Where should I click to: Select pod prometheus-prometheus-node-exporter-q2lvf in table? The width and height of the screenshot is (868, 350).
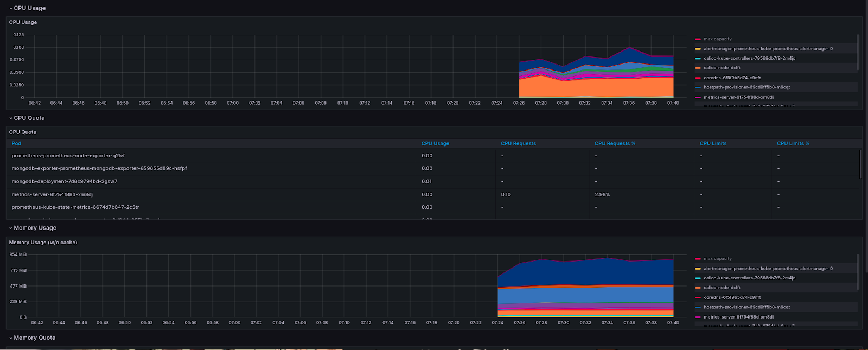click(68, 156)
